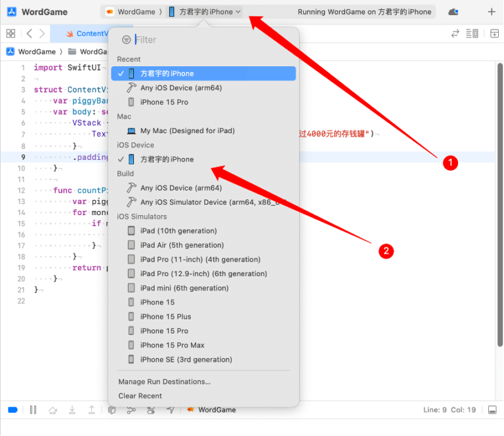
Task: Click the editor vertical scrollbar
Action: point(500,205)
